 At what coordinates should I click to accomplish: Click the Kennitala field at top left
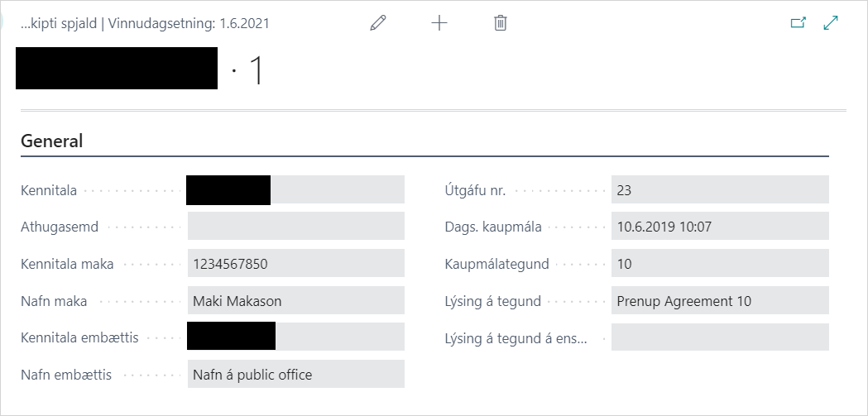click(x=295, y=190)
